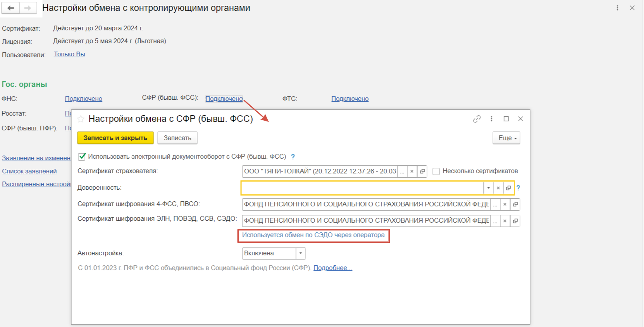The image size is (644, 327).
Task: Open the Только Вы users link
Action: click(x=69, y=54)
